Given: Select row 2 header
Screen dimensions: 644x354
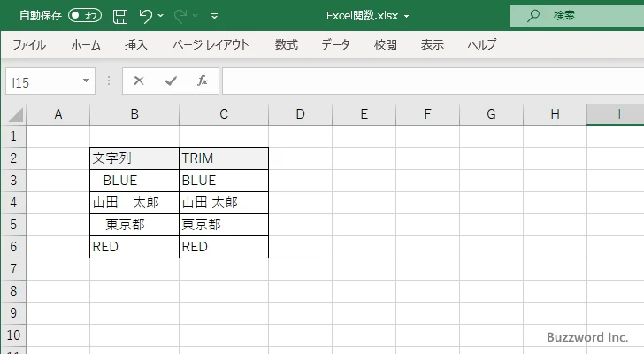Looking at the screenshot, I should [13, 158].
